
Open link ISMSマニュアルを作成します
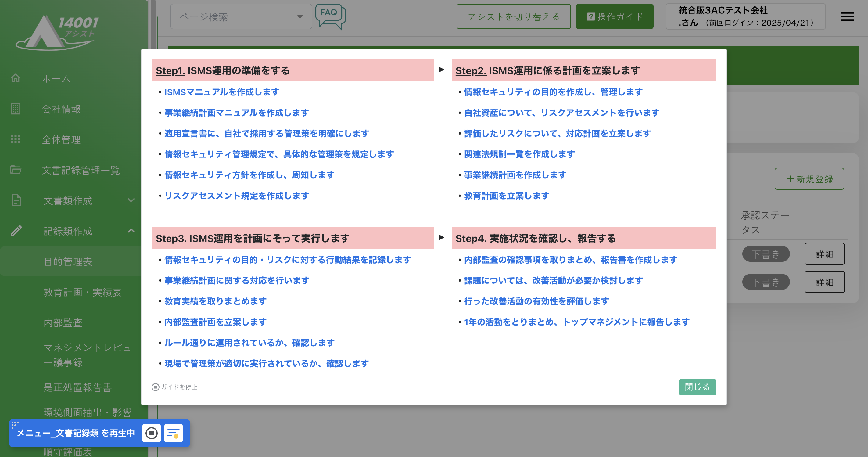(221, 92)
